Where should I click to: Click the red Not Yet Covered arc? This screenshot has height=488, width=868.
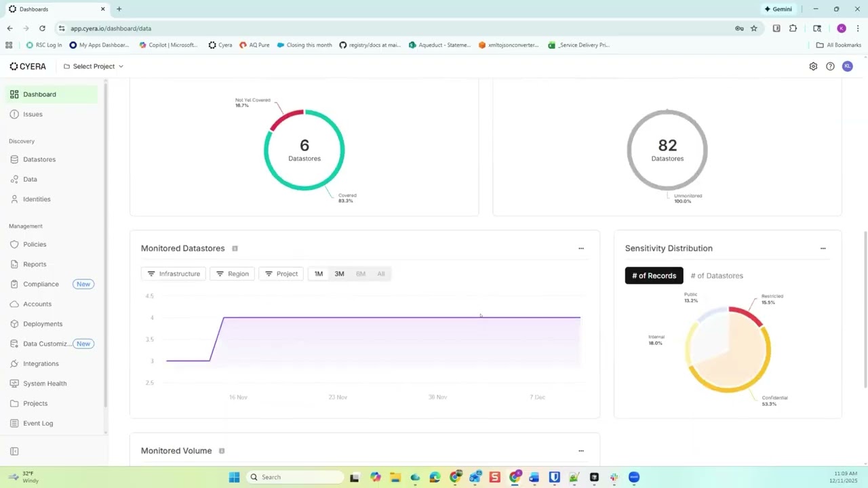(285, 120)
